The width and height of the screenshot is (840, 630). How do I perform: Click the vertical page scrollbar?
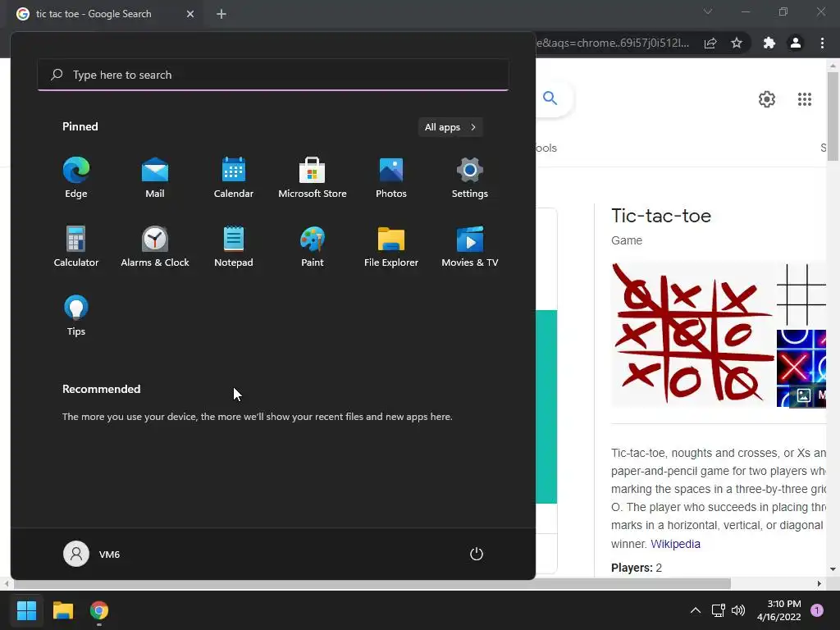[833, 116]
